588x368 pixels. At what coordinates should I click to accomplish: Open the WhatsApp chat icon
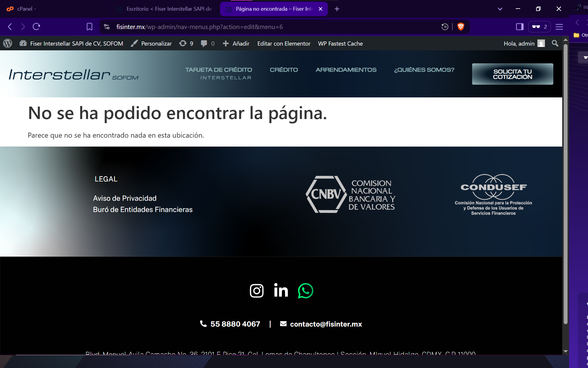305,291
